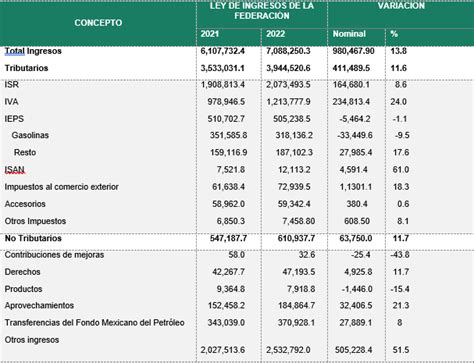This screenshot has height=363, width=474.
Task: Select the Resto value 159,116.9
Action: pos(228,152)
